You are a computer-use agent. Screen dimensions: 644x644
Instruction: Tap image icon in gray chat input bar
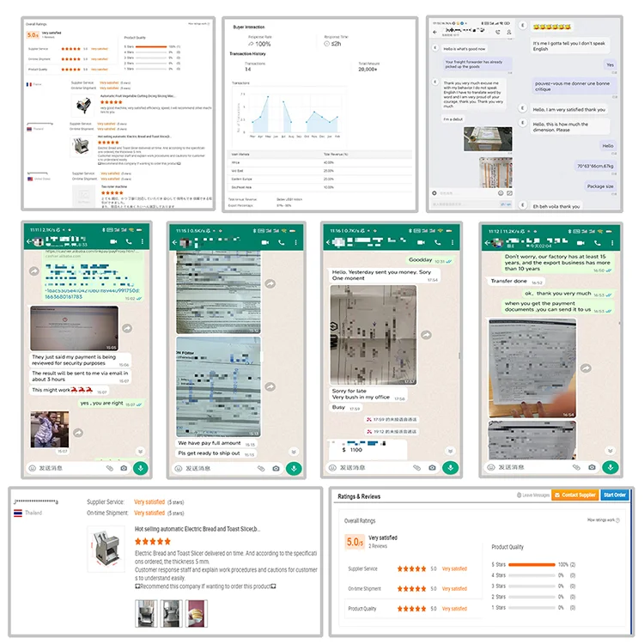pos(509,193)
